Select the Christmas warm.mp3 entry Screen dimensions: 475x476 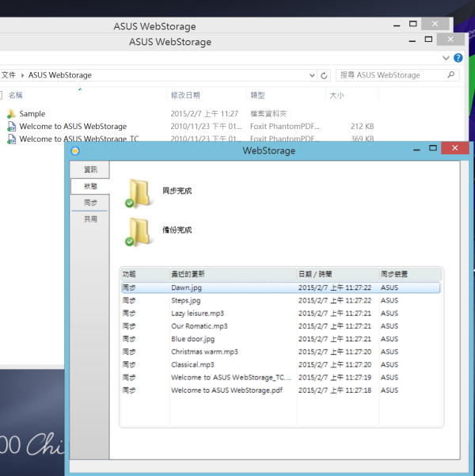pyautogui.click(x=281, y=352)
